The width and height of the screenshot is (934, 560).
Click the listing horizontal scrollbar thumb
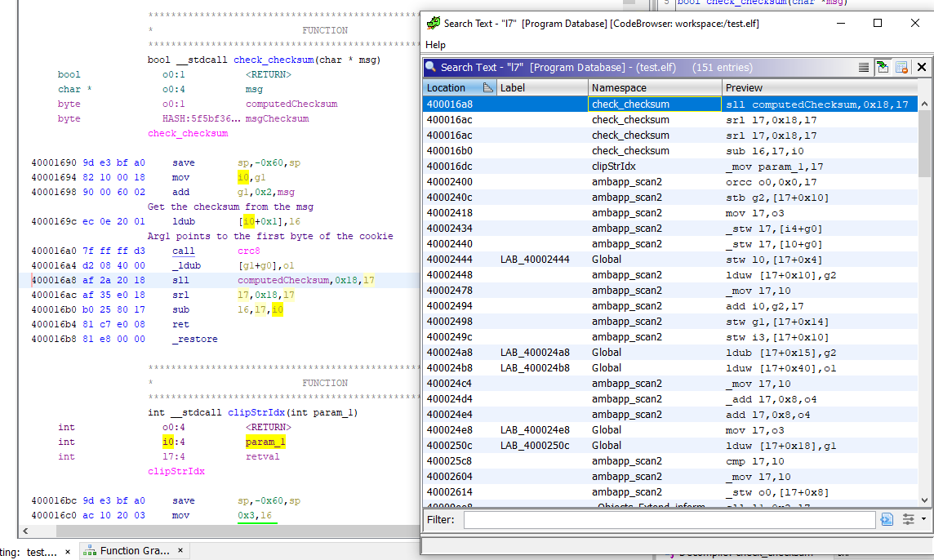[238, 531]
